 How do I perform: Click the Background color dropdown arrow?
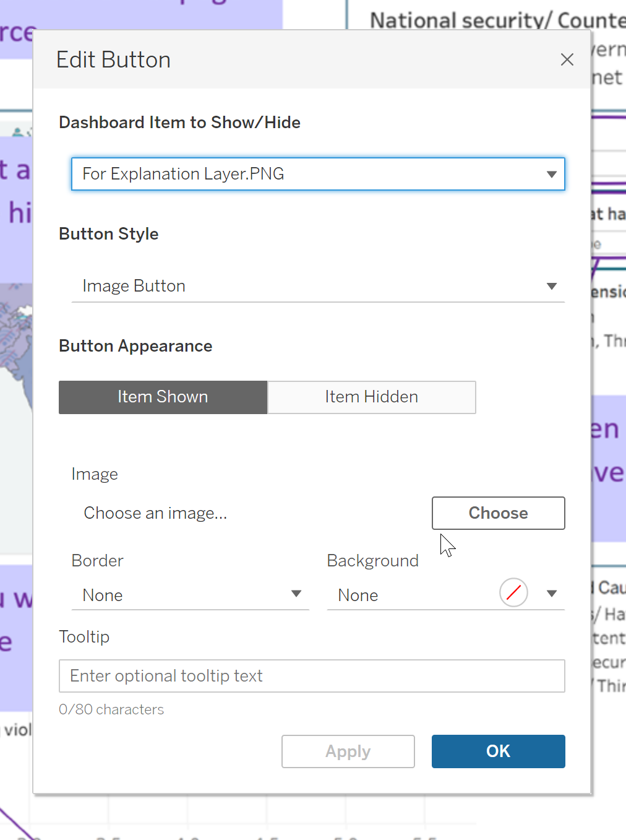552,594
